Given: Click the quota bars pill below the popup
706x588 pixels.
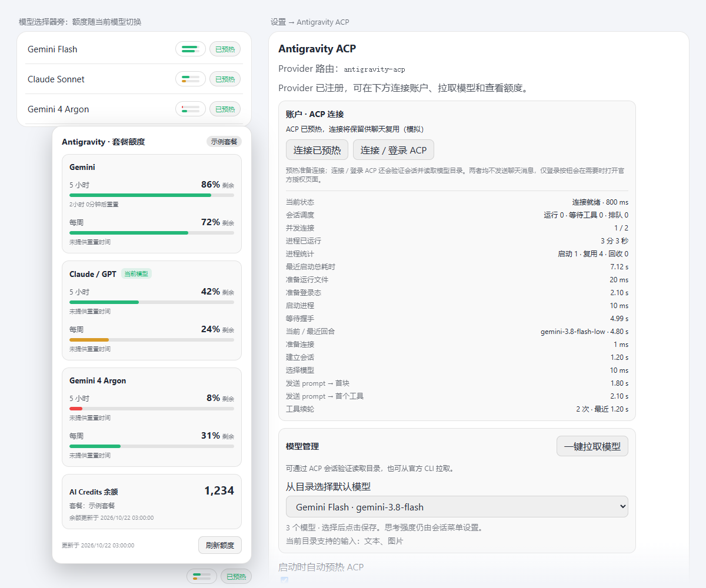Looking at the screenshot, I should 202,577.
